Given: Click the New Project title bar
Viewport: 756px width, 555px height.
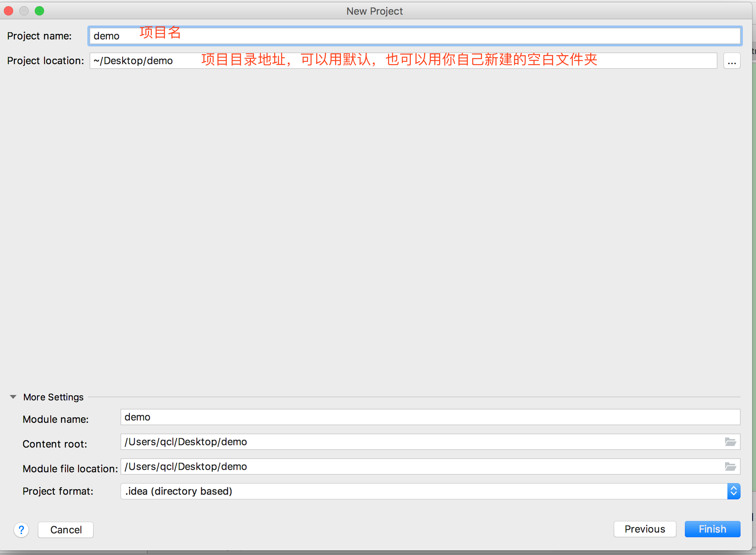Looking at the screenshot, I should point(374,11).
